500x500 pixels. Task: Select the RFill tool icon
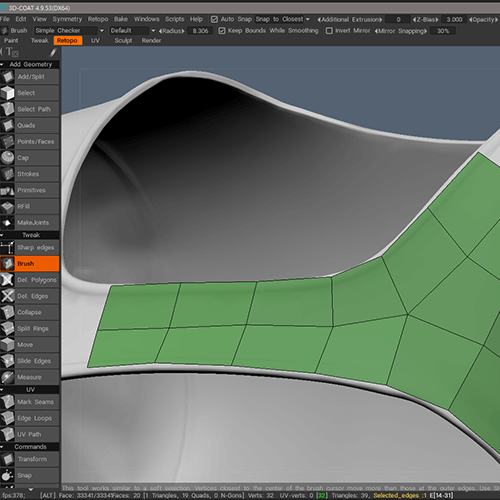click(x=7, y=206)
